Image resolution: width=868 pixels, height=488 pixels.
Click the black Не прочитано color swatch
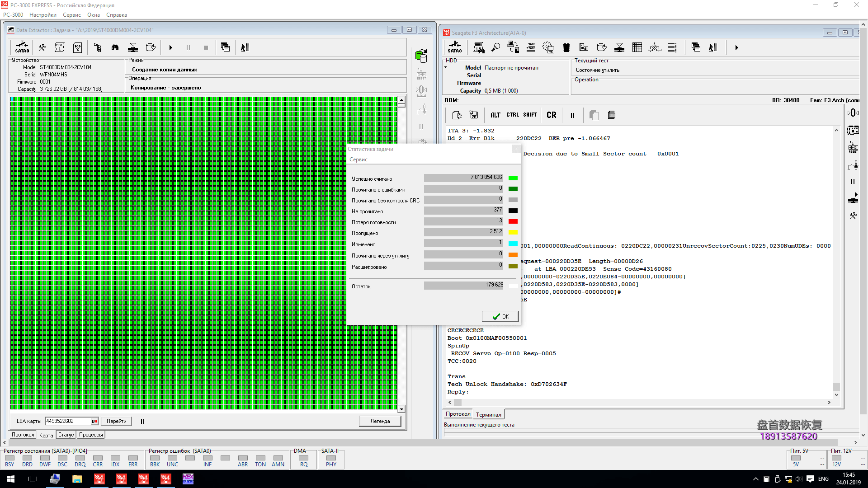tap(513, 211)
